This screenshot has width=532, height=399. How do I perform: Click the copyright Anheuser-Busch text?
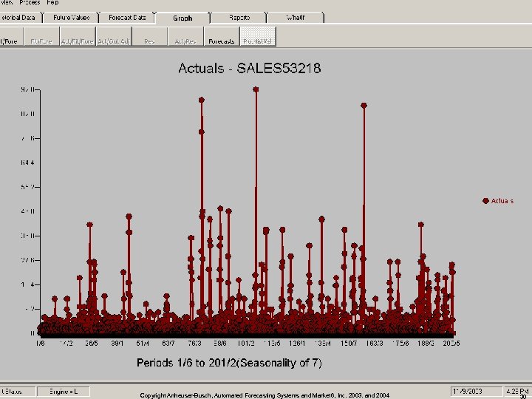(265, 395)
